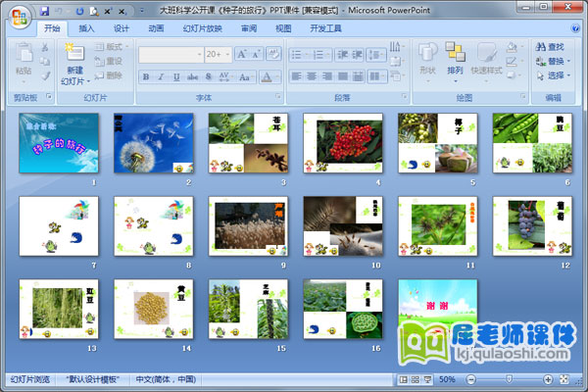Click the Office button logo
Image resolution: width=588 pixels, height=392 pixels.
(20, 17)
